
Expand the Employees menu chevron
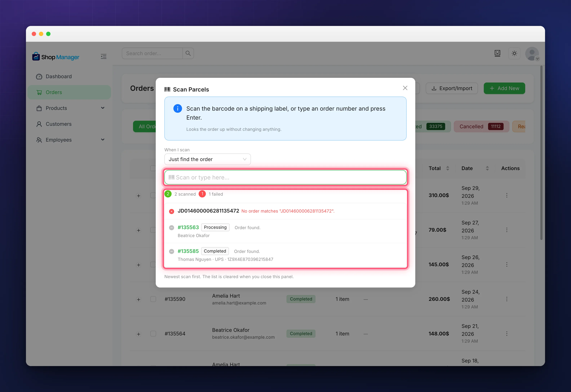point(103,139)
